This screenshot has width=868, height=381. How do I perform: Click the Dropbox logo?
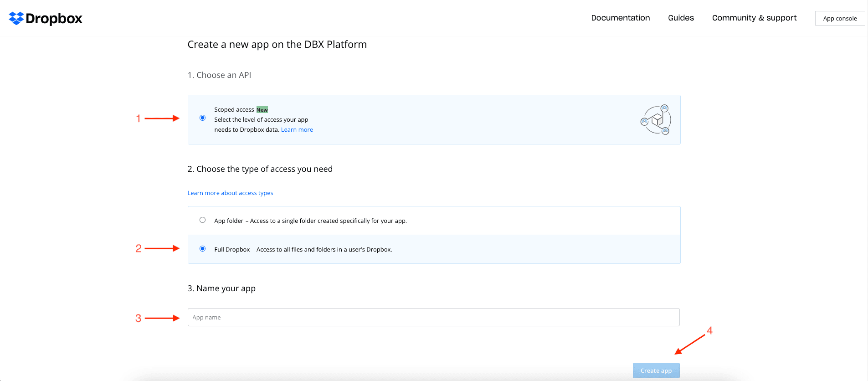tap(46, 18)
